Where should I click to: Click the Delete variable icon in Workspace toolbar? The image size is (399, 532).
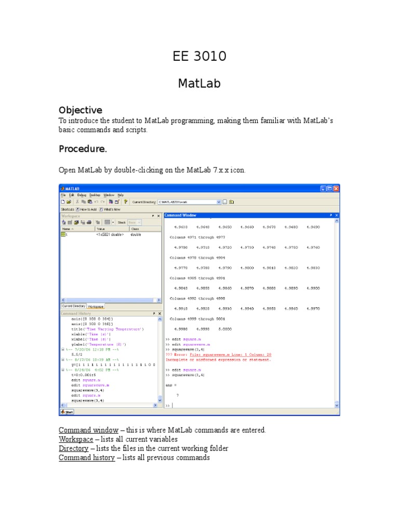click(x=98, y=222)
